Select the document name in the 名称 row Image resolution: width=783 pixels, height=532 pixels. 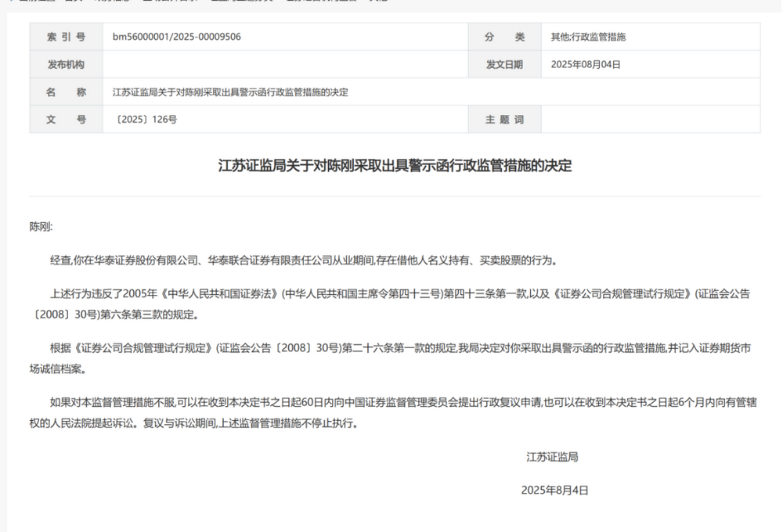click(230, 92)
